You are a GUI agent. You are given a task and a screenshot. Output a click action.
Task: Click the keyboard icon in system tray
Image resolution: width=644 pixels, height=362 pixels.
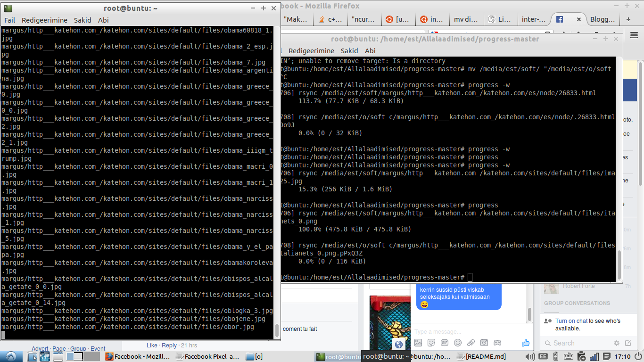click(568, 356)
